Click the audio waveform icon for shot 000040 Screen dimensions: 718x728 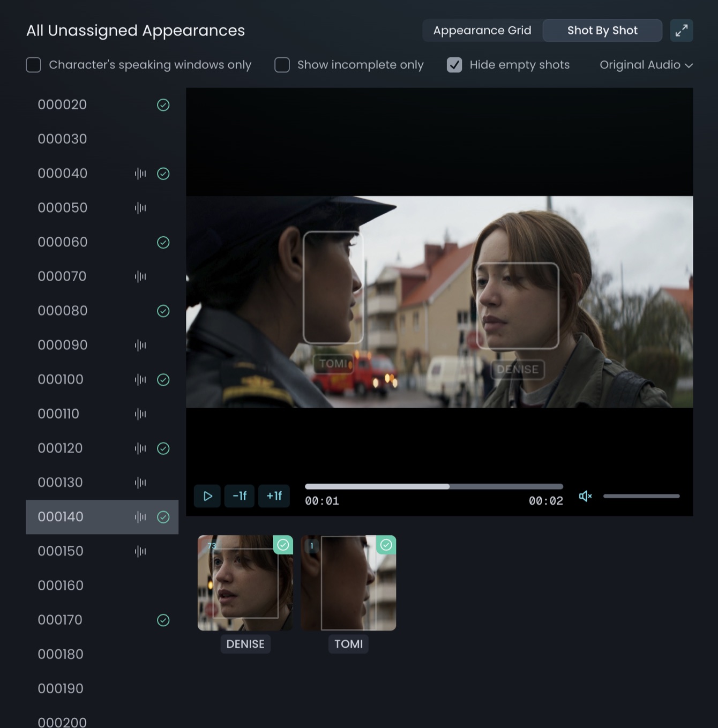point(140,174)
